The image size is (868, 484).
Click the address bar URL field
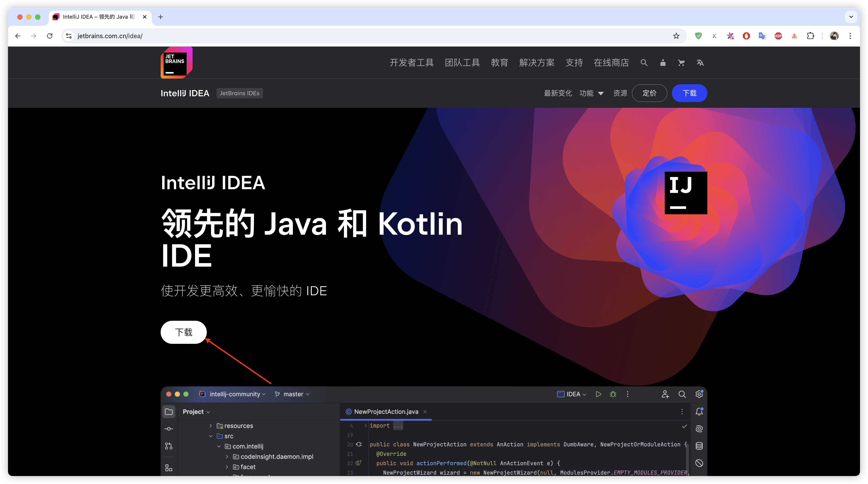point(337,36)
